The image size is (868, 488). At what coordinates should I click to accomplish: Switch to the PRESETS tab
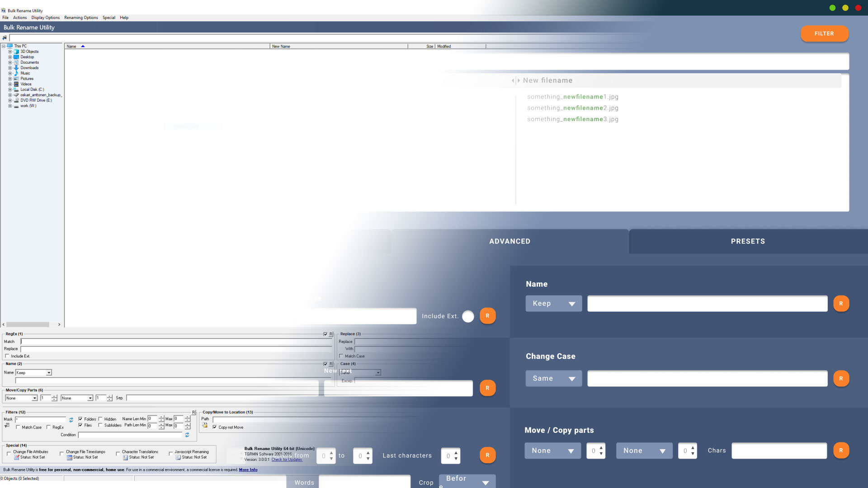point(748,241)
